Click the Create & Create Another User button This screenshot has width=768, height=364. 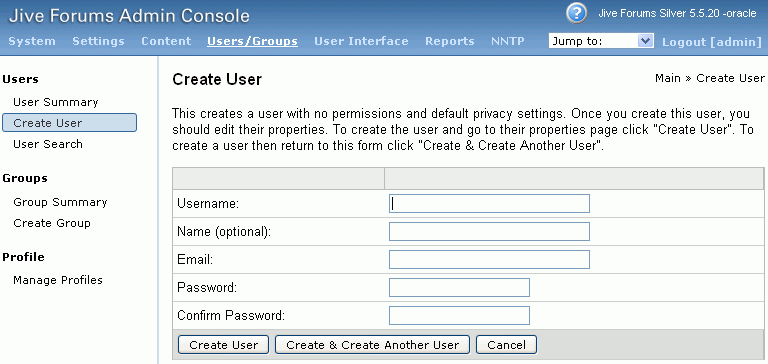click(372, 344)
